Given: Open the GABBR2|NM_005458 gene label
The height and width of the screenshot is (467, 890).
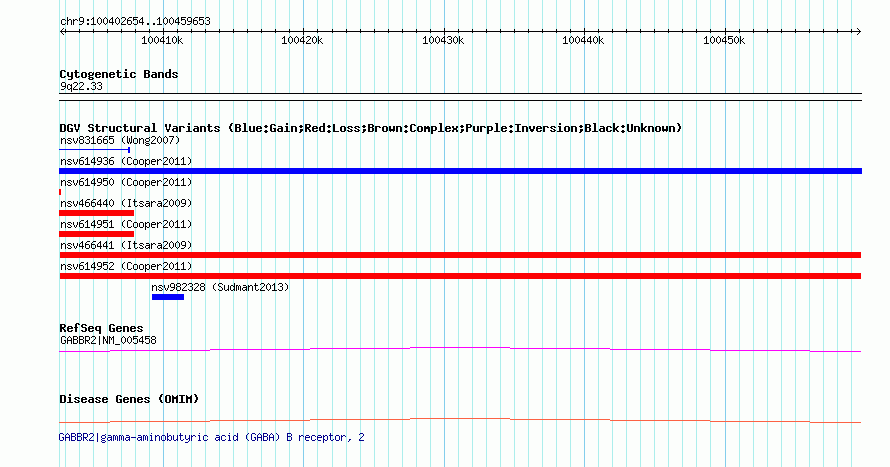Looking at the screenshot, I should (108, 340).
